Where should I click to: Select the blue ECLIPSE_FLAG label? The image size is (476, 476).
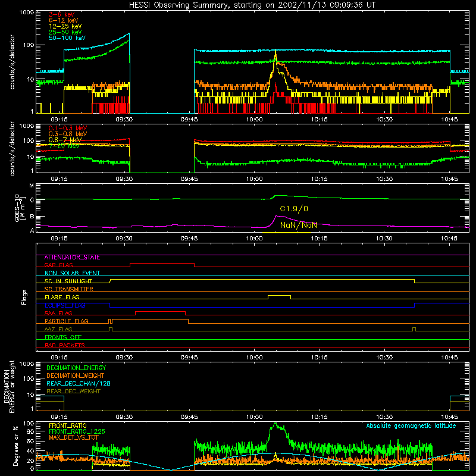click(x=65, y=305)
